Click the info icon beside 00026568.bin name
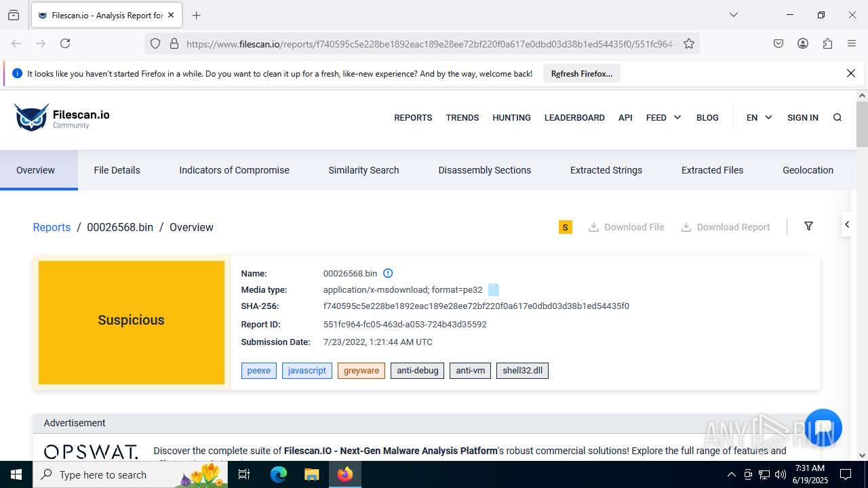This screenshot has width=868, height=488. point(388,273)
